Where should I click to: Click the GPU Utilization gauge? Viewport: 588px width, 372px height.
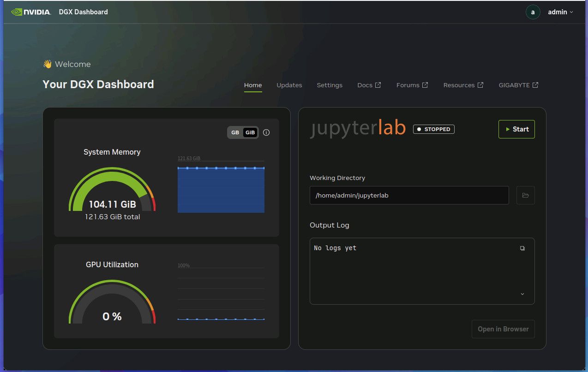(x=112, y=301)
